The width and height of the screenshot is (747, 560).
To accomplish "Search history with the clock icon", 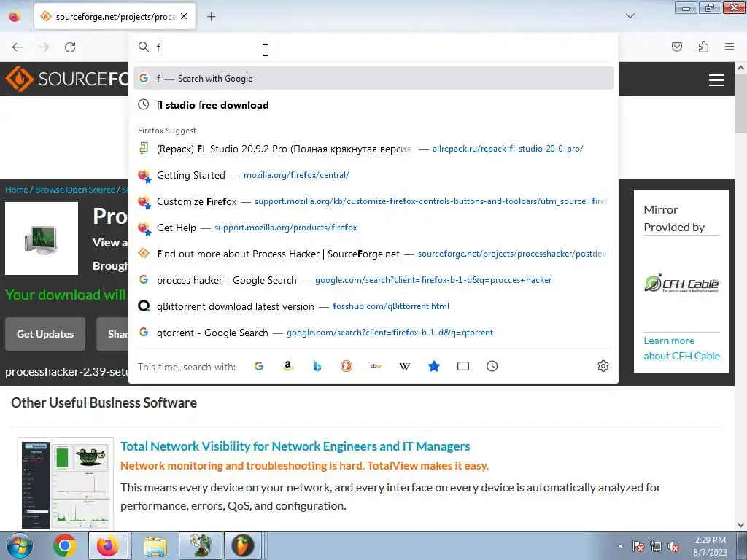I will click(x=492, y=366).
